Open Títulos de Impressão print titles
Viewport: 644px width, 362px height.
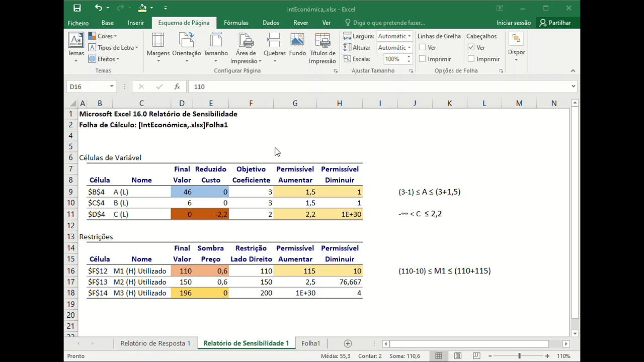tap(323, 48)
